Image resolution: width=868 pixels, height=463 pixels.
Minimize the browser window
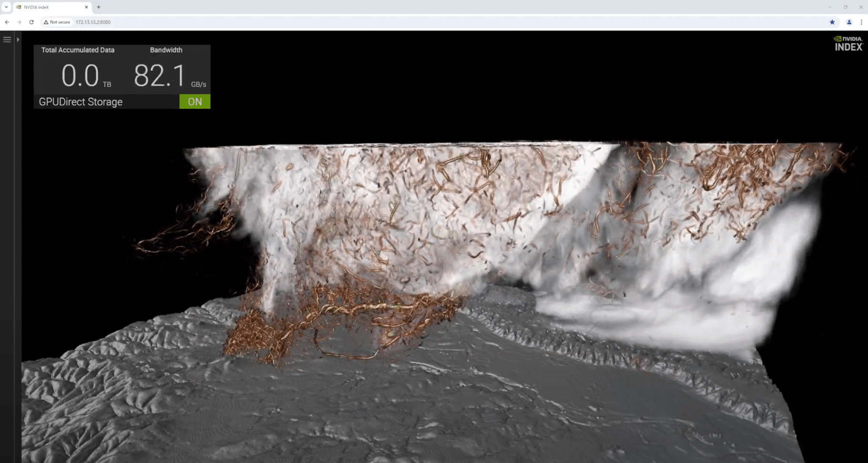(829, 7)
